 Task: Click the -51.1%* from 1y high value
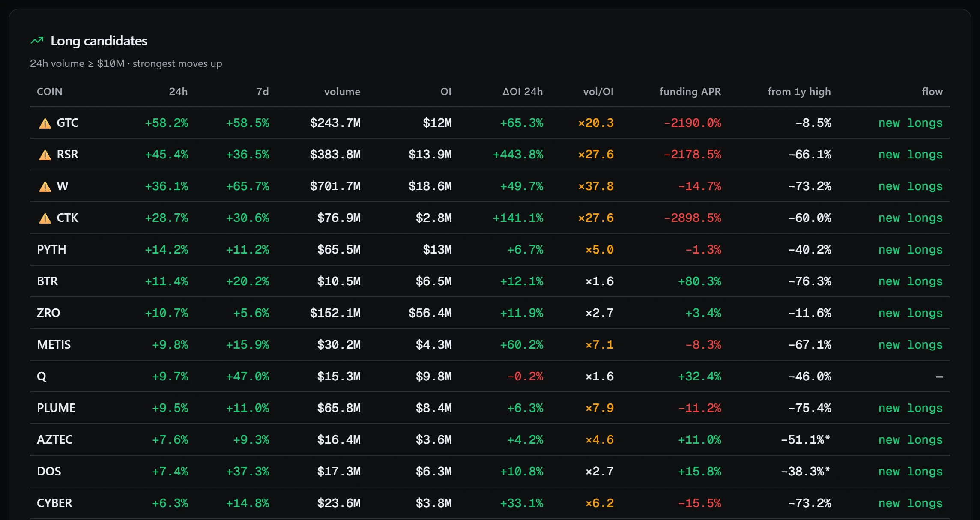click(x=806, y=440)
